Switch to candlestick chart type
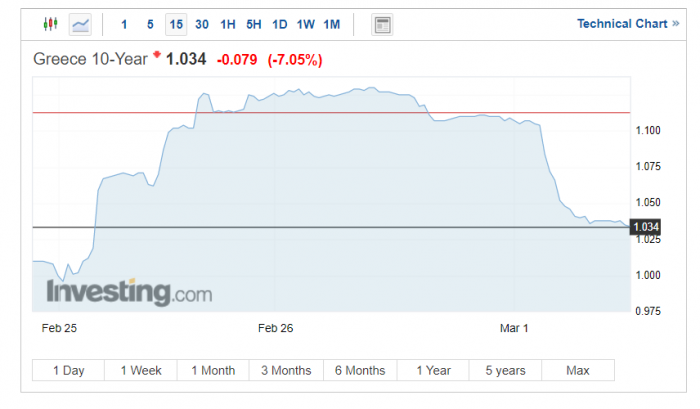Image resolution: width=700 pixels, height=409 pixels. click(x=51, y=24)
